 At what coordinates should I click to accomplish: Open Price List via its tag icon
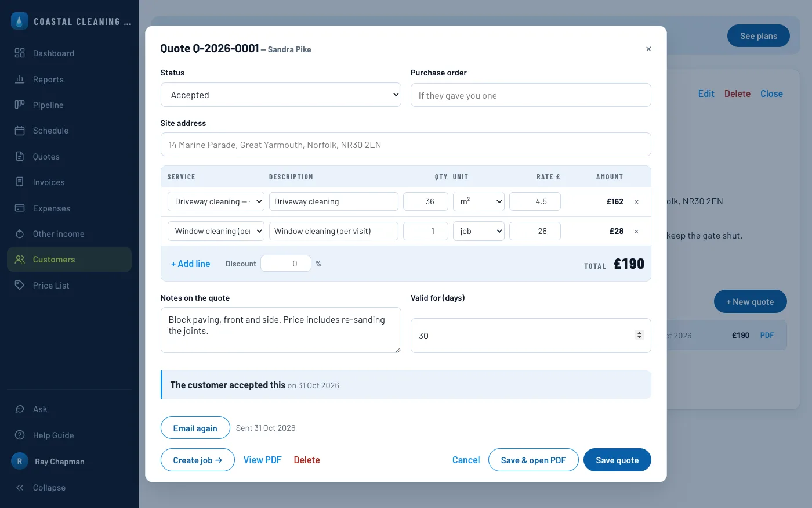pyautogui.click(x=20, y=285)
